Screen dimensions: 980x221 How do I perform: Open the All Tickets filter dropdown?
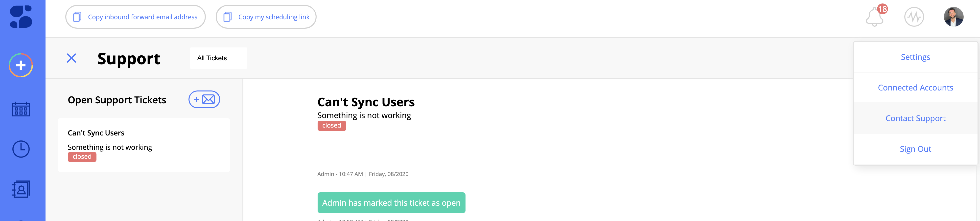pos(218,58)
